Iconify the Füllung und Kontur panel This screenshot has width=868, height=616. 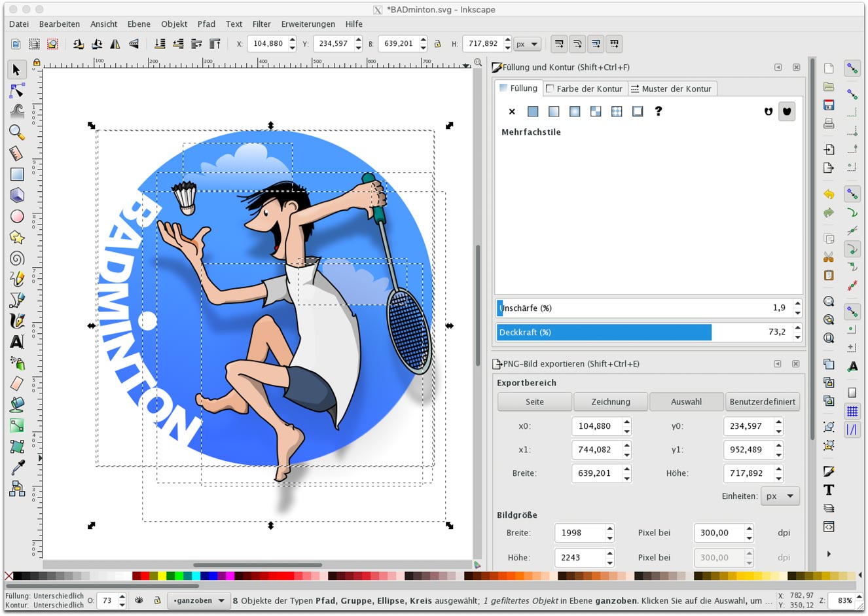(x=778, y=67)
